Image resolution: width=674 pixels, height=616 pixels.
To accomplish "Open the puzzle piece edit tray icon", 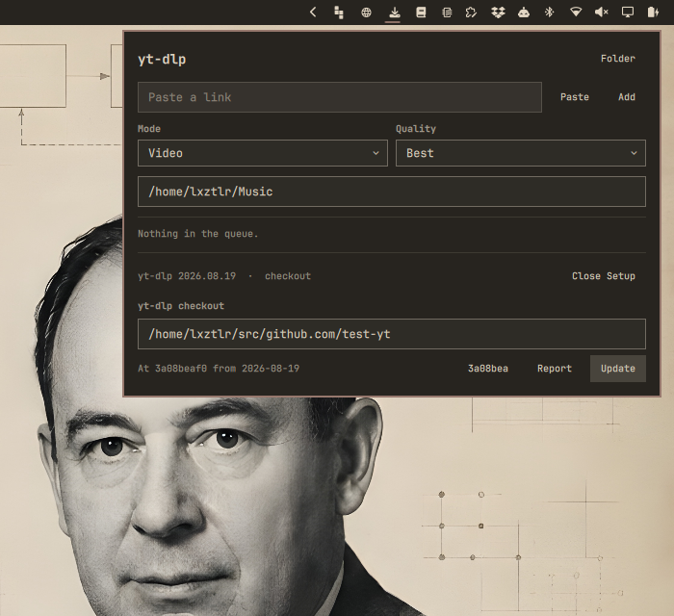I will pos(471,12).
